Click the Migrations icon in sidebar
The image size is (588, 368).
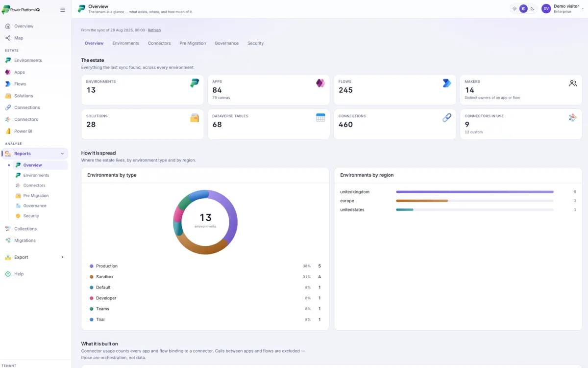8,240
